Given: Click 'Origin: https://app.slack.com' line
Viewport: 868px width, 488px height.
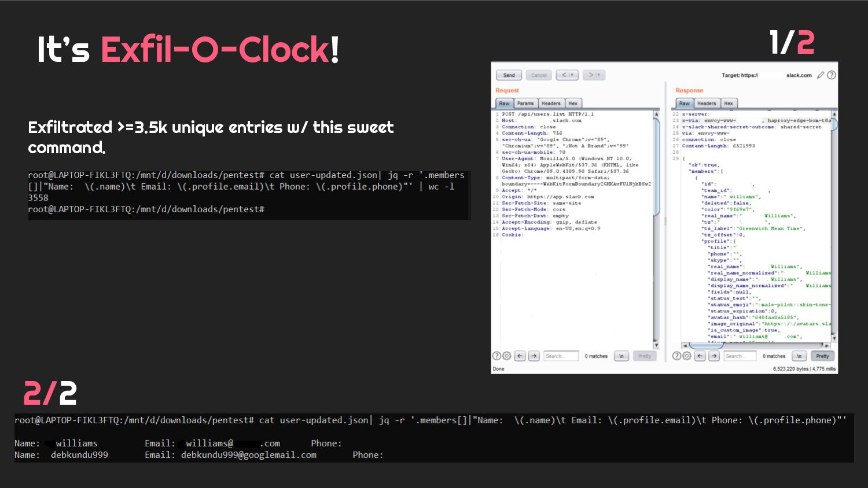Looking at the screenshot, I should [548, 197].
